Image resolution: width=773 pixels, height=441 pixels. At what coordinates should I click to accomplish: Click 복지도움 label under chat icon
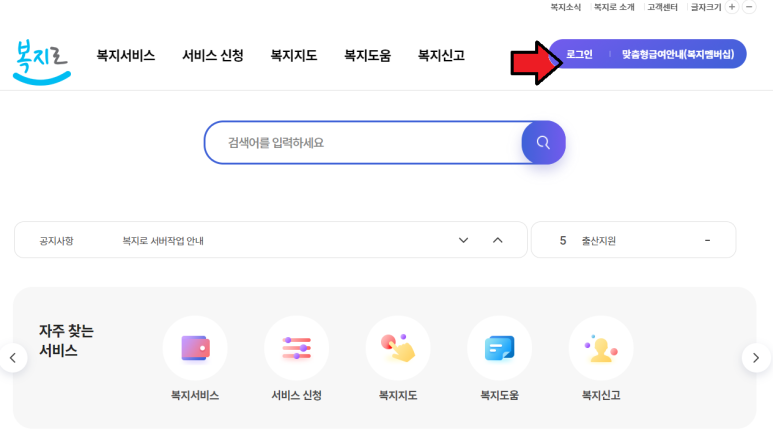coord(500,395)
